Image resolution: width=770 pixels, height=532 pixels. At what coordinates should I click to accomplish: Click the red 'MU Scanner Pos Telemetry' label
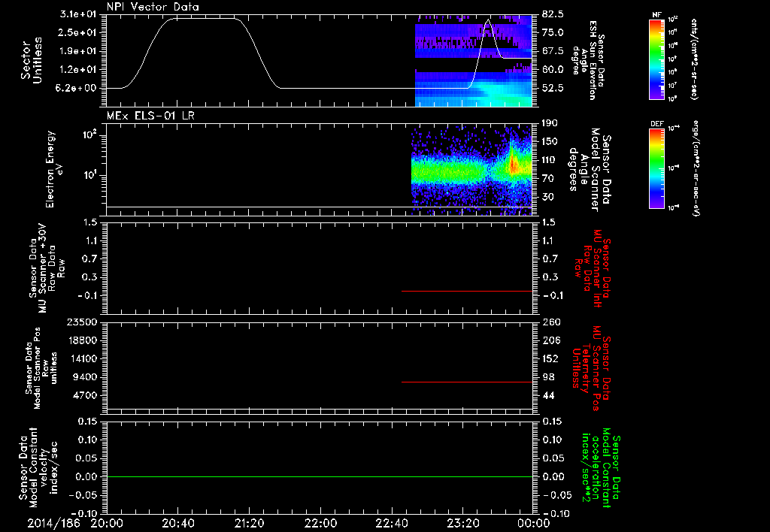pos(591,368)
